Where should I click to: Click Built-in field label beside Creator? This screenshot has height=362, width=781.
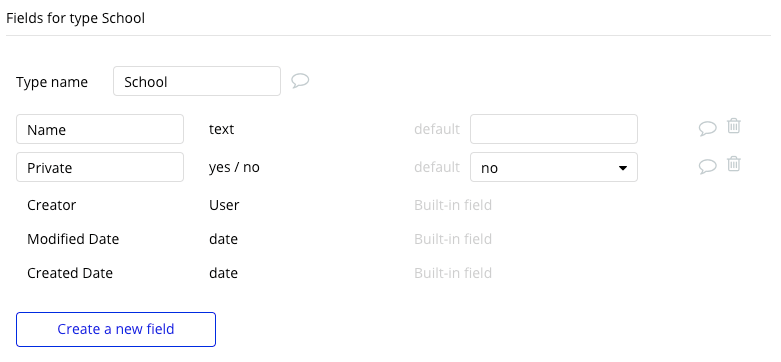(x=453, y=205)
